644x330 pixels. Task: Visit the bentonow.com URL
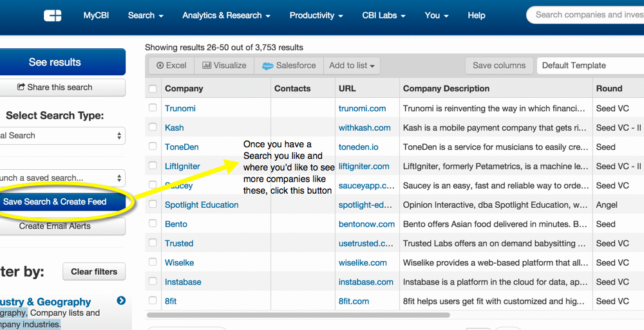(x=366, y=224)
